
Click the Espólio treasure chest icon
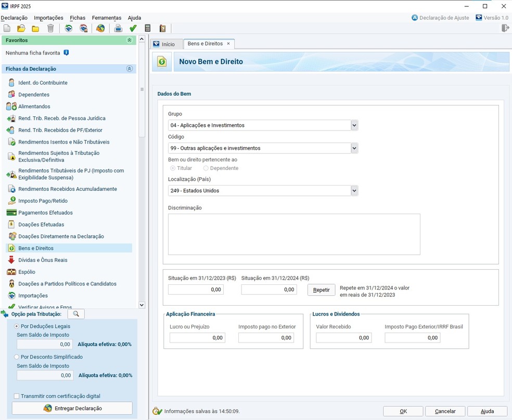pos(11,272)
